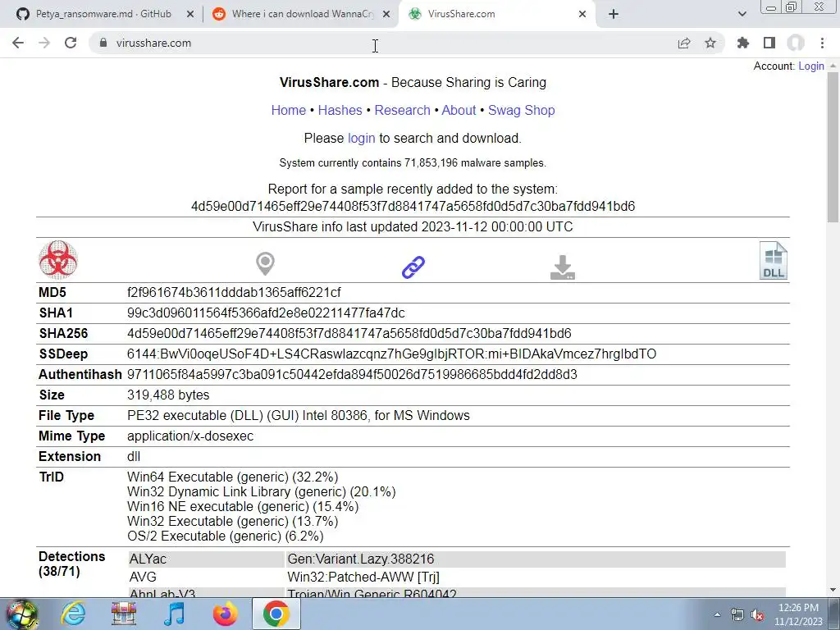The height and width of the screenshot is (630, 840).
Task: Click the MD5 hash value f2f961674b...
Action: click(234, 293)
